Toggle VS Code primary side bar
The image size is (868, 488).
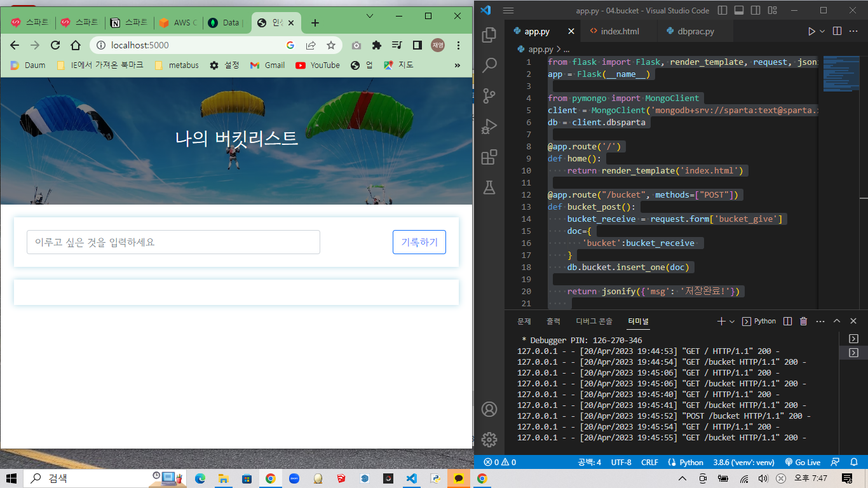[722, 10]
